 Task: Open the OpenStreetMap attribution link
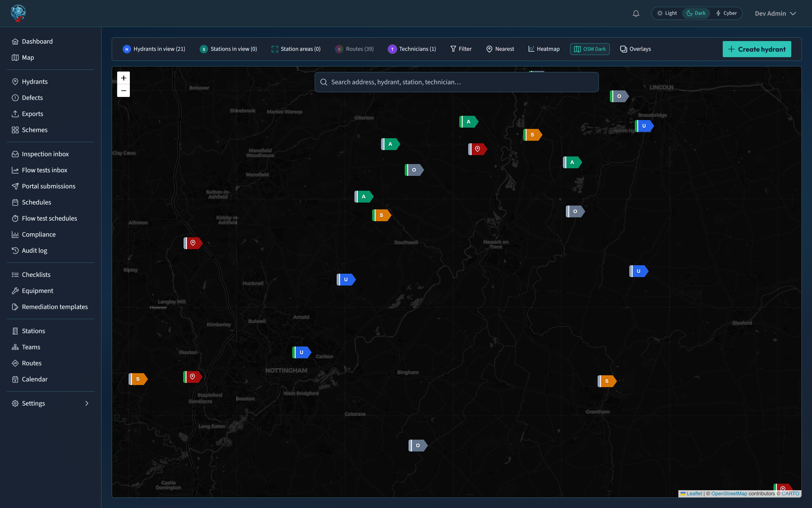pos(729,494)
